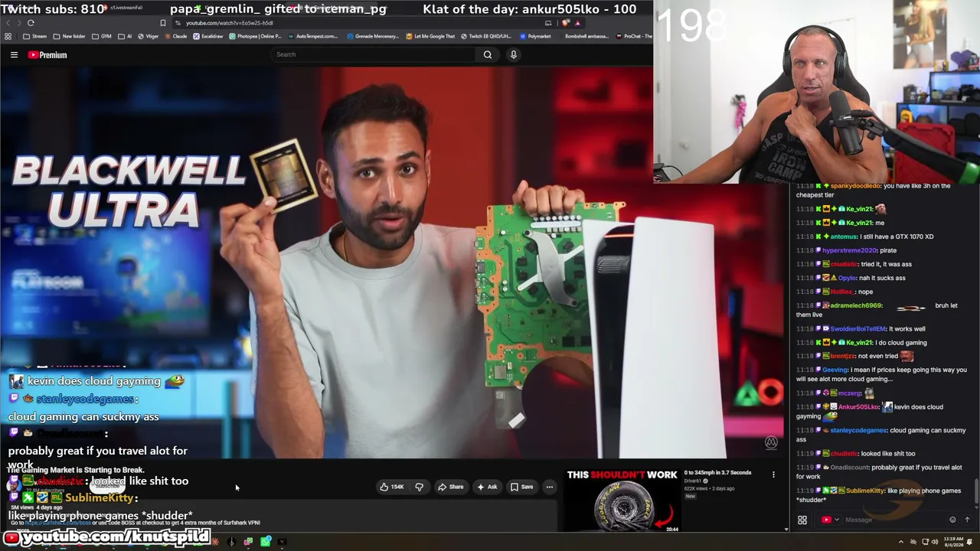Open the AI bookmark folder
980x551 pixels.
click(x=125, y=36)
